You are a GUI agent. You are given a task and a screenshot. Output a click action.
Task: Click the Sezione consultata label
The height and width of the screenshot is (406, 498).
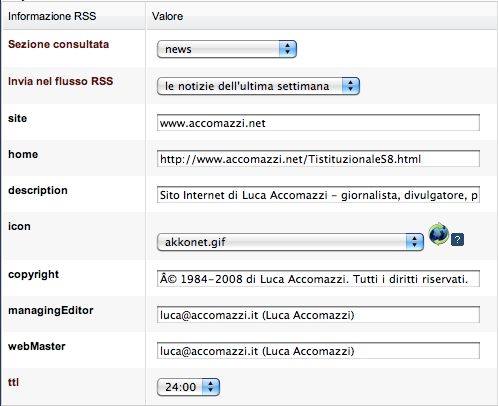pyautogui.click(x=58, y=44)
